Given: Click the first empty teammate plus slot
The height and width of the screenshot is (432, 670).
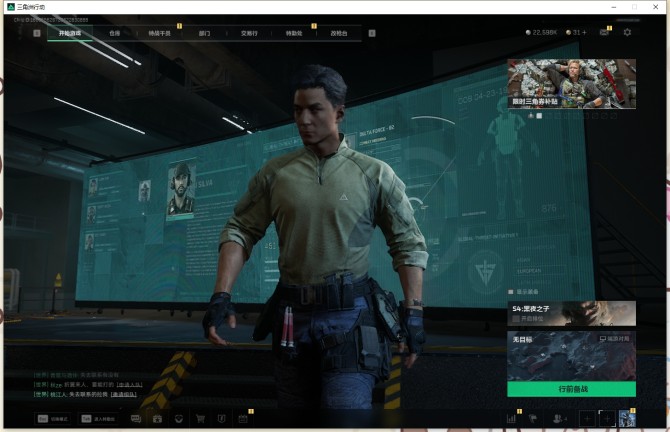Looking at the screenshot, I should pos(587,419).
